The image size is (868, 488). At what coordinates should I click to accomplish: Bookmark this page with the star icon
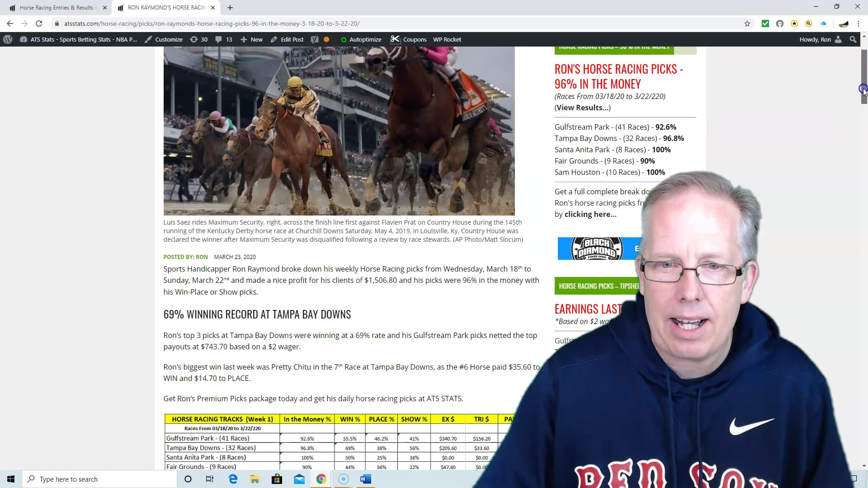747,23
